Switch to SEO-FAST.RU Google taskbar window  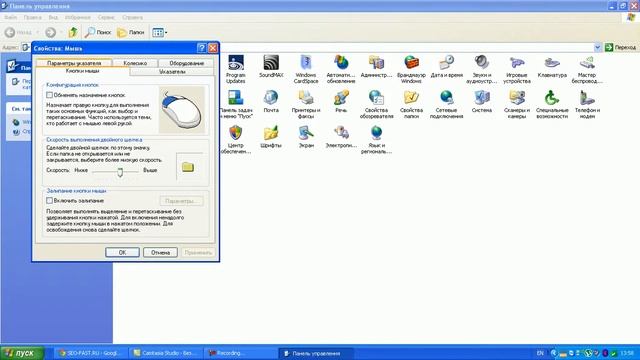click(x=90, y=353)
